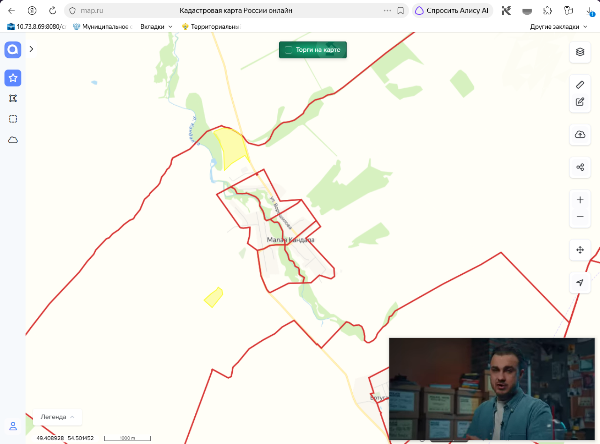The image size is (600, 444).
Task: Click the yellow highlighted parcel near the road
Action: pos(232,147)
